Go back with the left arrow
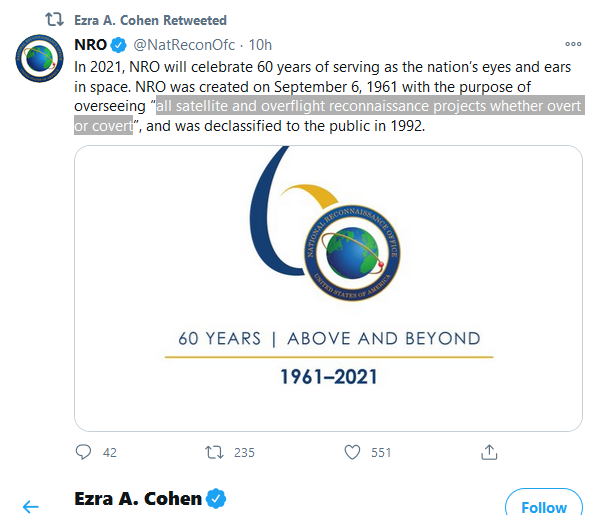This screenshot has height=515, width=598. click(31, 507)
